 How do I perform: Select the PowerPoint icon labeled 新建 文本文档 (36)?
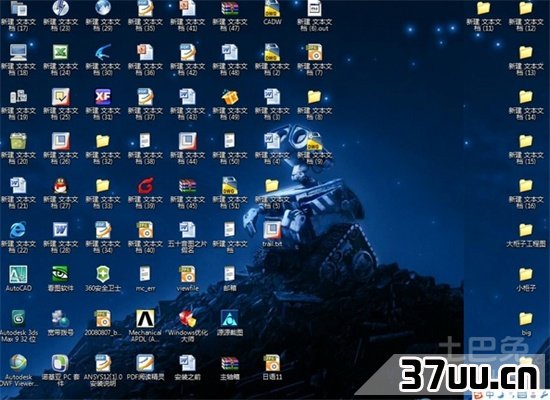click(145, 52)
